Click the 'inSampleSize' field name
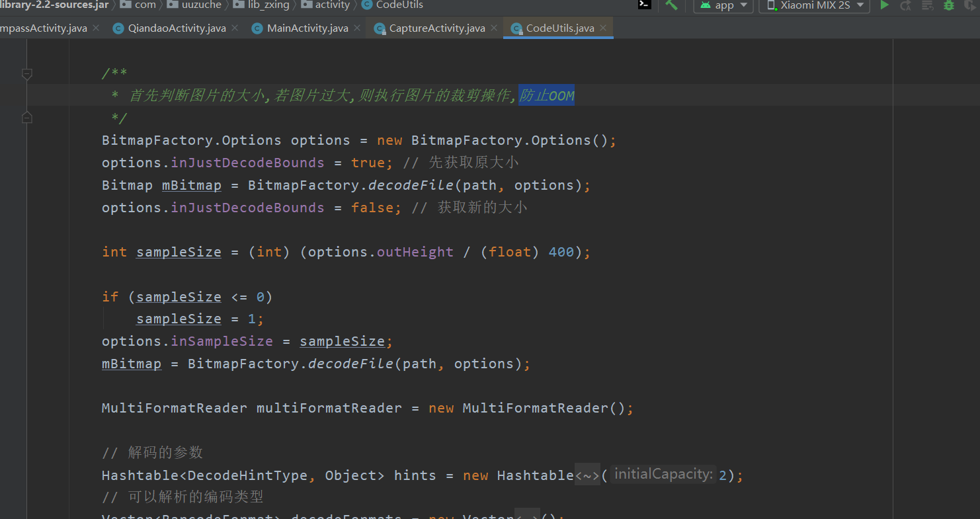This screenshot has width=980, height=519. click(222, 341)
